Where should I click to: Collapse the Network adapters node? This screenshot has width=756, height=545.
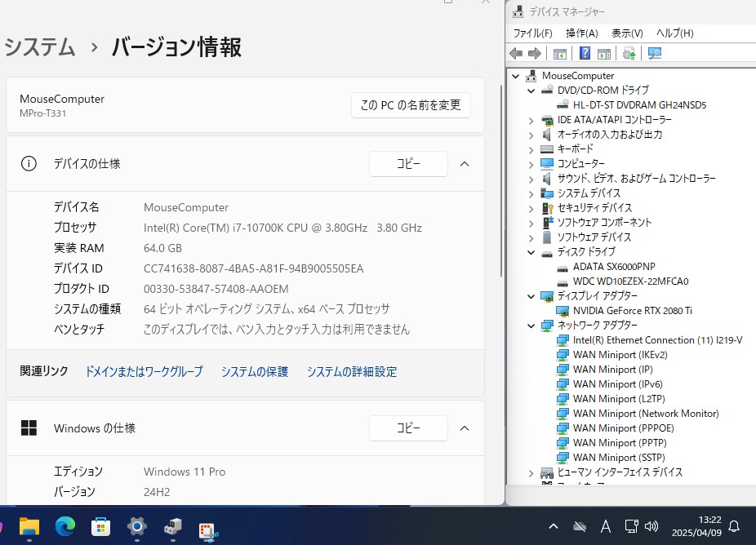coord(531,326)
